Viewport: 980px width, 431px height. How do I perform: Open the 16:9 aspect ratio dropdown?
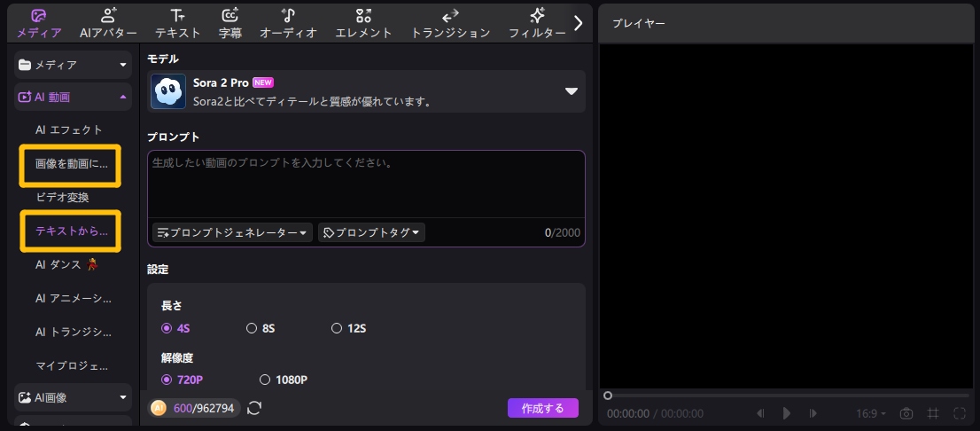(x=871, y=413)
